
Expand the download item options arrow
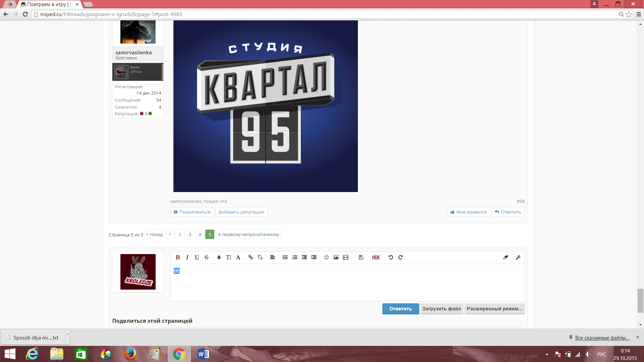point(67,337)
